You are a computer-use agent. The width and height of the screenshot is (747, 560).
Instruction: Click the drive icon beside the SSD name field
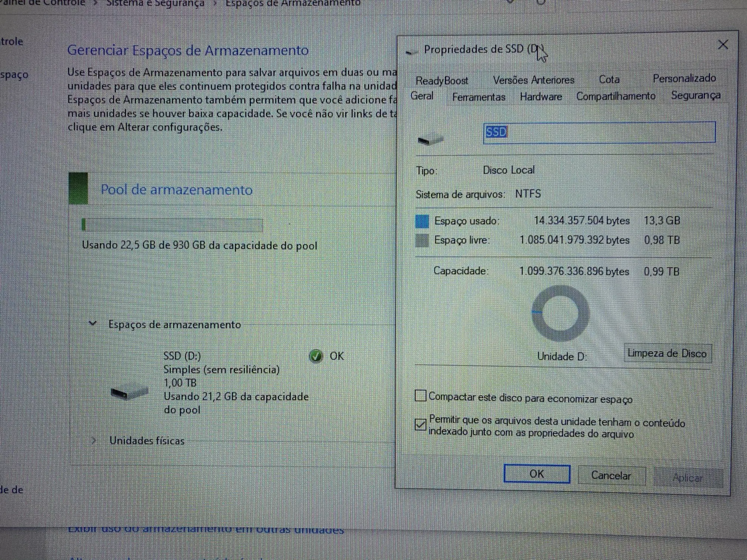[x=430, y=140]
